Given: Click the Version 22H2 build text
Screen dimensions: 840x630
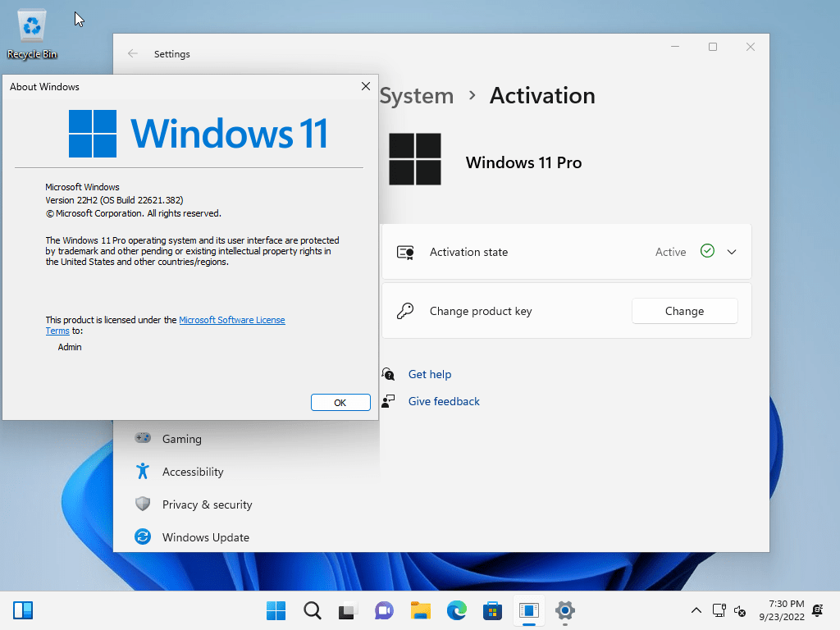Looking at the screenshot, I should tap(114, 200).
